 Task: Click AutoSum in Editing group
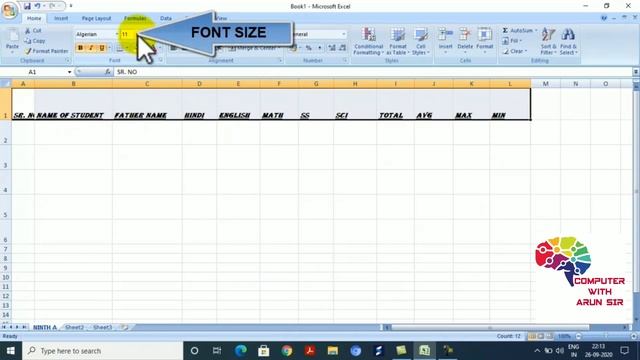click(x=517, y=31)
